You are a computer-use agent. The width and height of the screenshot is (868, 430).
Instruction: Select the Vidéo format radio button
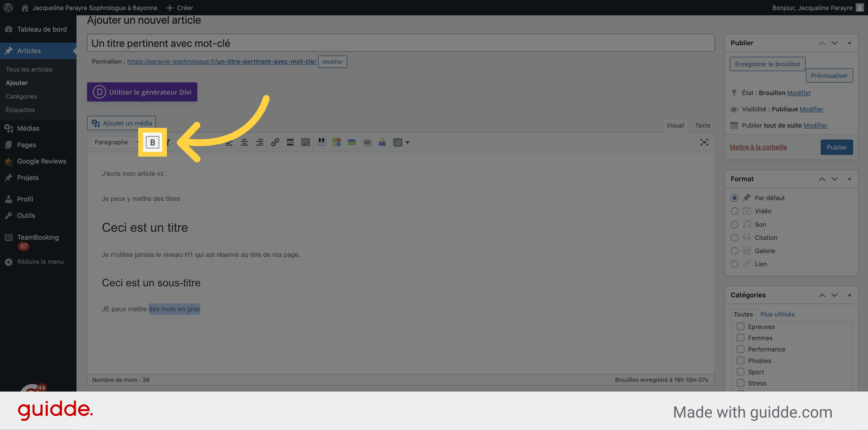pyautogui.click(x=735, y=211)
